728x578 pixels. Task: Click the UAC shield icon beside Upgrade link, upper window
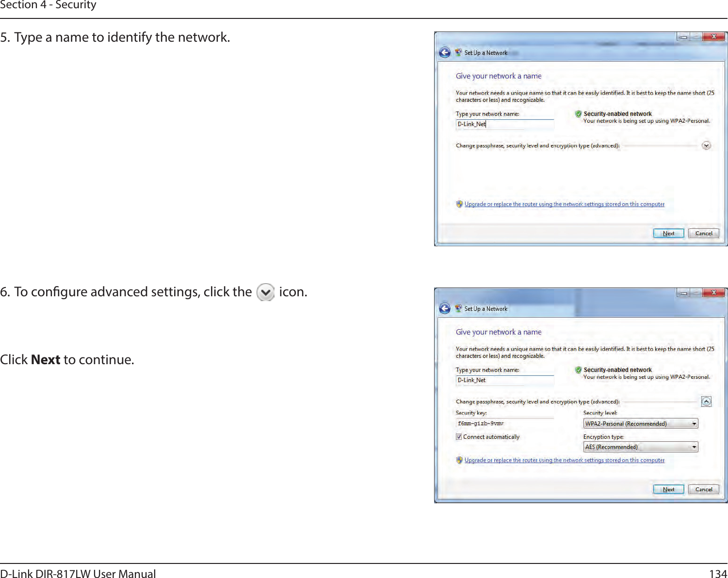[x=459, y=204]
